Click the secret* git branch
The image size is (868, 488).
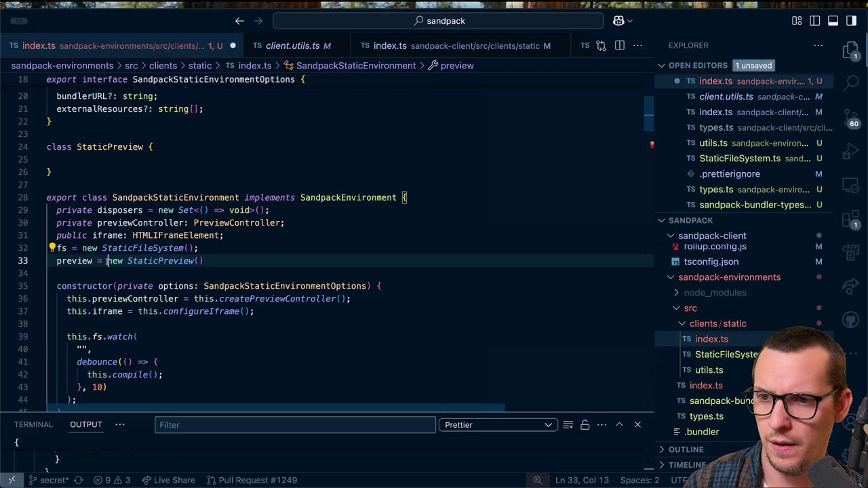point(47,480)
